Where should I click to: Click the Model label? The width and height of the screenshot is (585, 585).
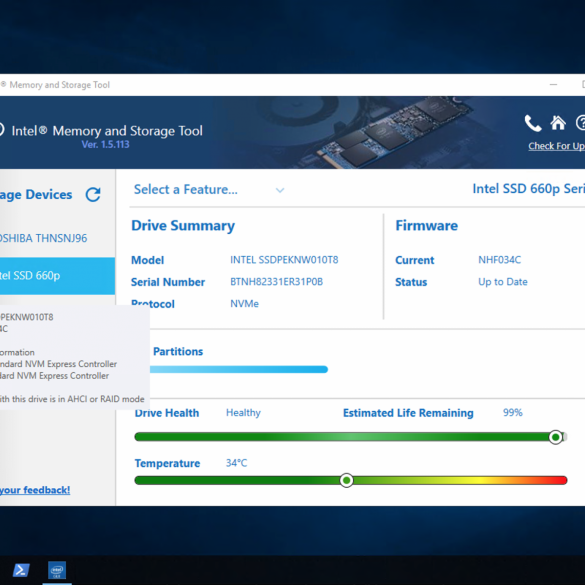[147, 260]
